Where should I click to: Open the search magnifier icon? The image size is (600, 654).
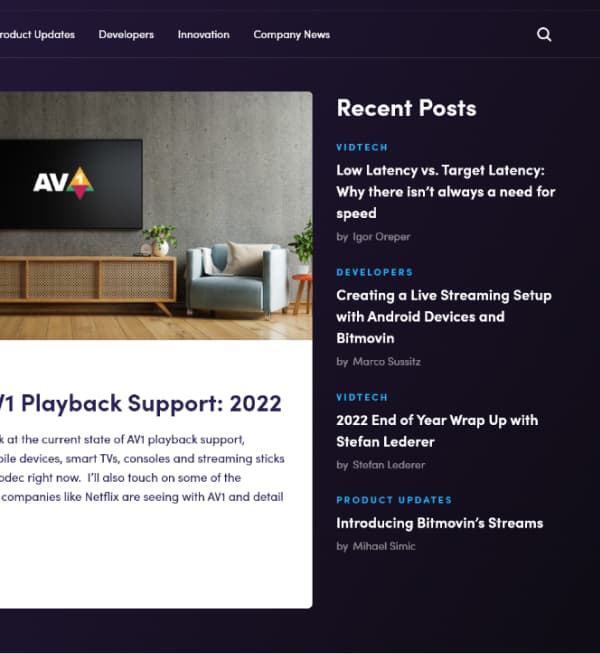pos(544,35)
